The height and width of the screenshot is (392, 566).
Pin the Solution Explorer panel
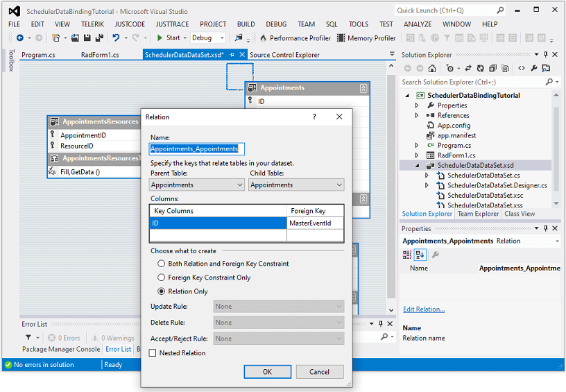click(x=546, y=55)
